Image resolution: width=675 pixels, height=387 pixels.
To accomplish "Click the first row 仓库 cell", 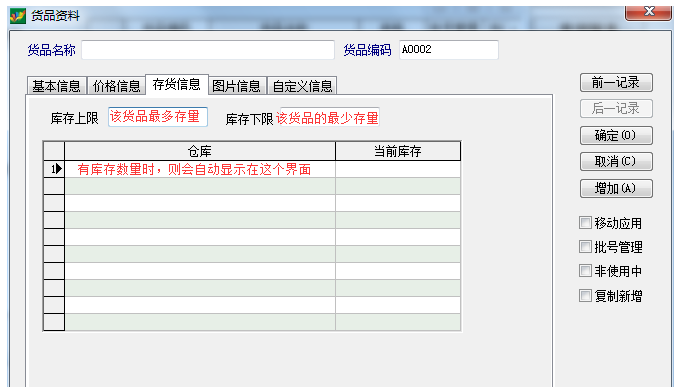I will (x=200, y=169).
